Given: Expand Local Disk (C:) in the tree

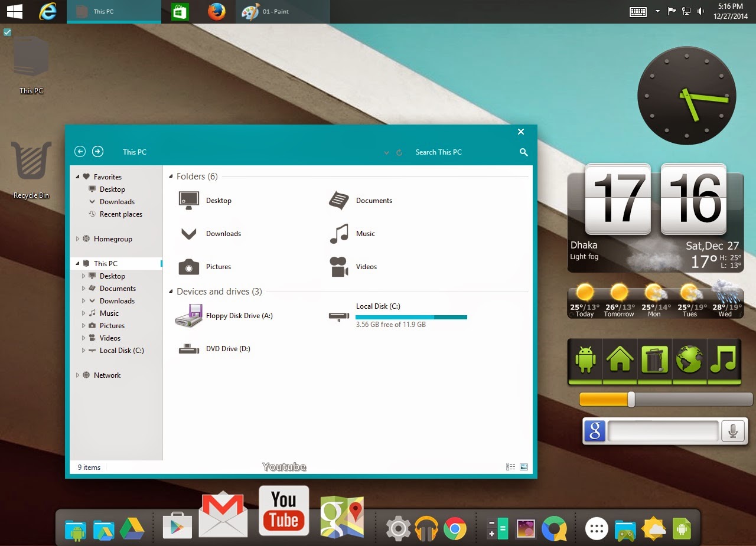Looking at the screenshot, I should [x=83, y=351].
